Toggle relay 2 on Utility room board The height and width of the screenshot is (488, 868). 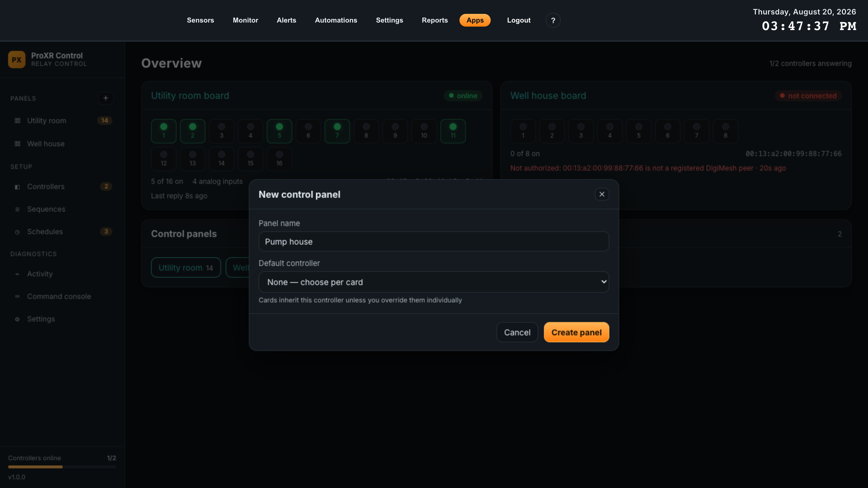pyautogui.click(x=193, y=131)
